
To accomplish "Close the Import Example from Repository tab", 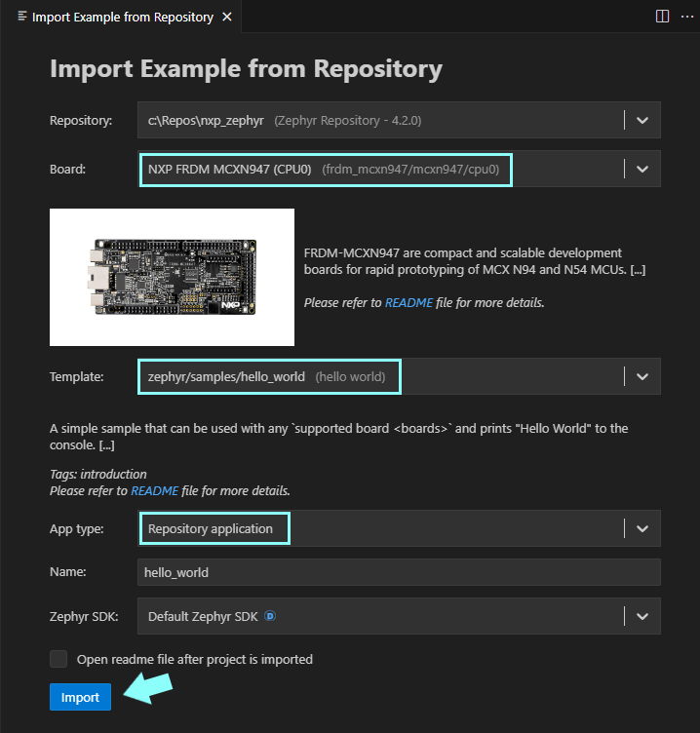I will (227, 17).
